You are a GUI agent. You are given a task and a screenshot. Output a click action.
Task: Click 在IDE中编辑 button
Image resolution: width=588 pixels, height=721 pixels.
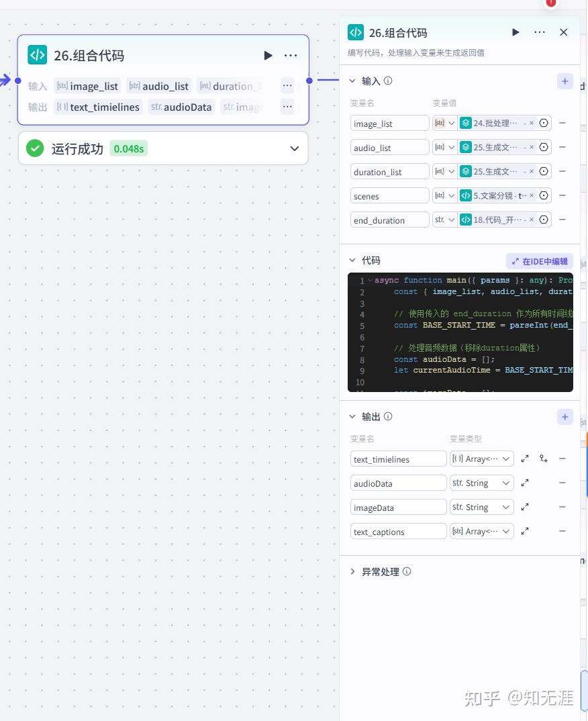coord(540,261)
